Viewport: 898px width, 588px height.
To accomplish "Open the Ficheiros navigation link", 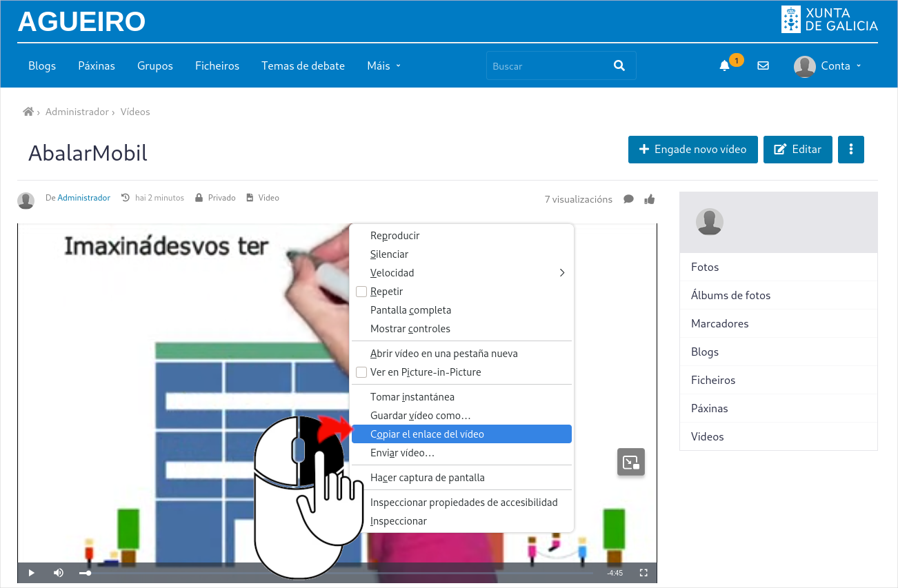I will [x=217, y=66].
